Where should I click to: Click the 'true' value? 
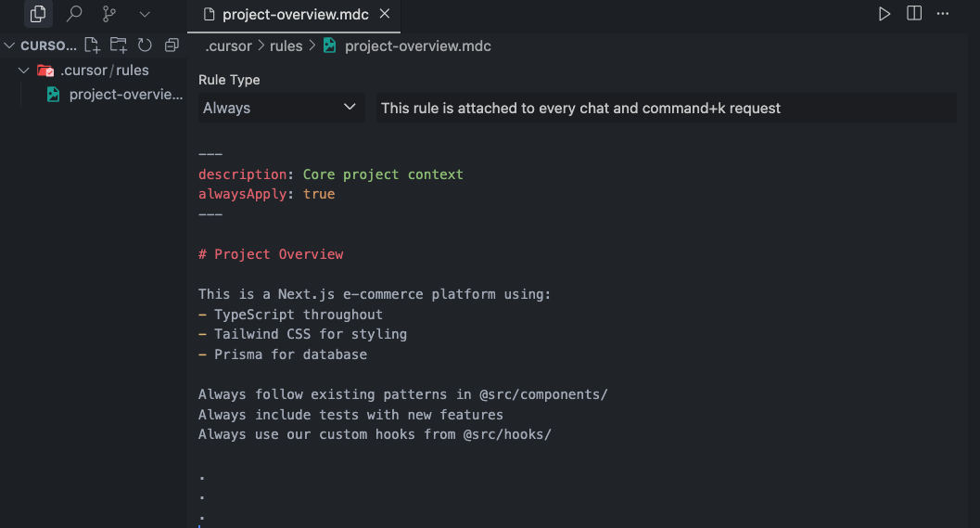coord(319,195)
